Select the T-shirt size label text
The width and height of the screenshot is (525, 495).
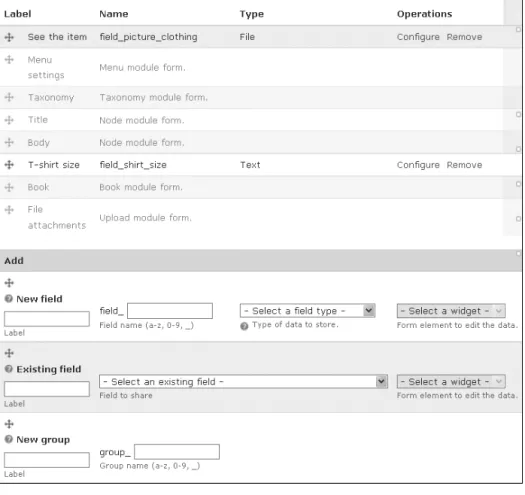pos(54,165)
